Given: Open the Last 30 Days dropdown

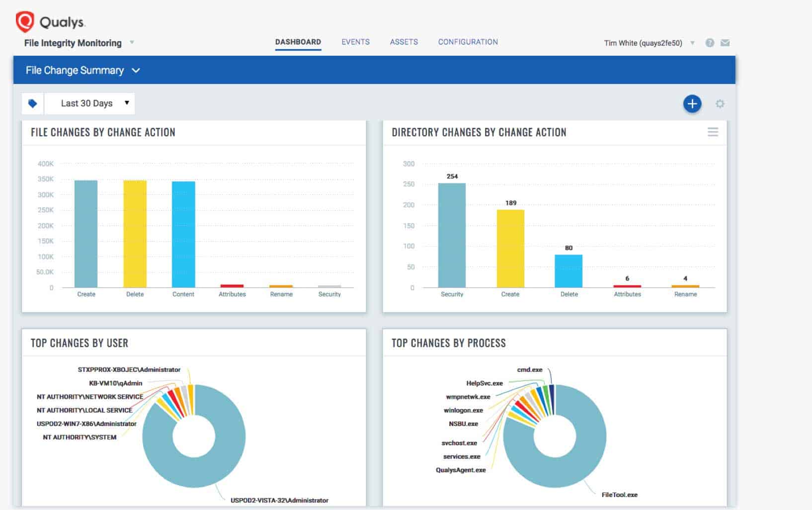Looking at the screenshot, I should pos(89,103).
